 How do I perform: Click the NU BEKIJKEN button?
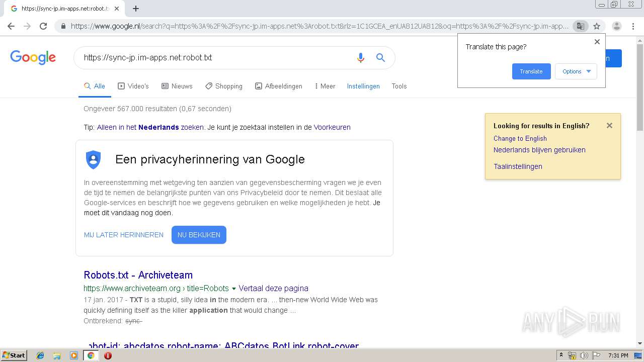199,235
